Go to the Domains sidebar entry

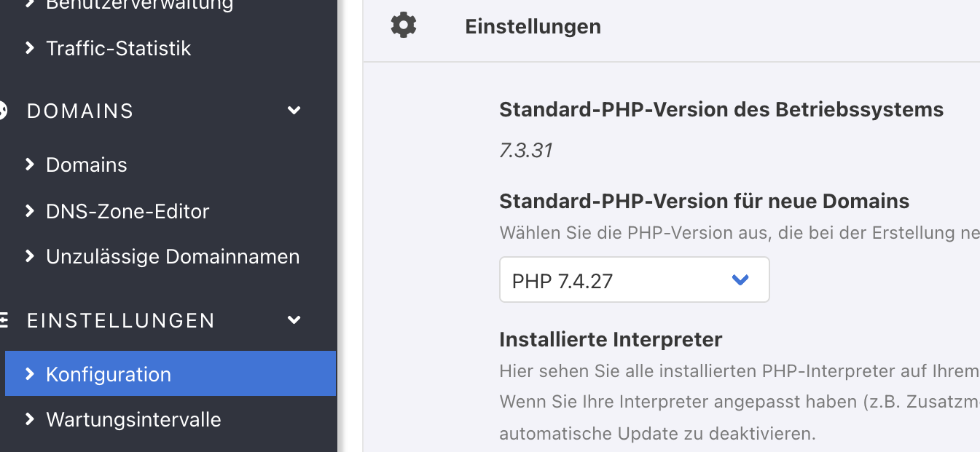click(x=86, y=165)
